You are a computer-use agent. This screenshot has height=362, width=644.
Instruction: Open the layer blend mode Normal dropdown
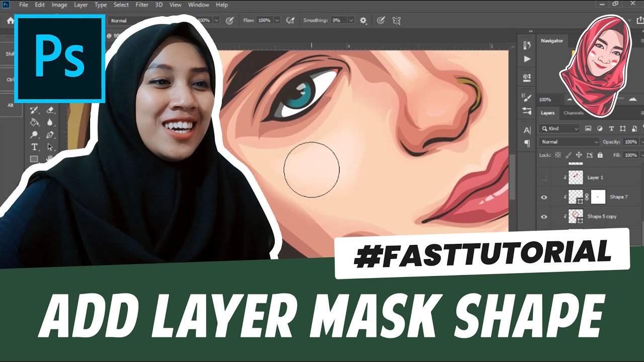point(569,142)
